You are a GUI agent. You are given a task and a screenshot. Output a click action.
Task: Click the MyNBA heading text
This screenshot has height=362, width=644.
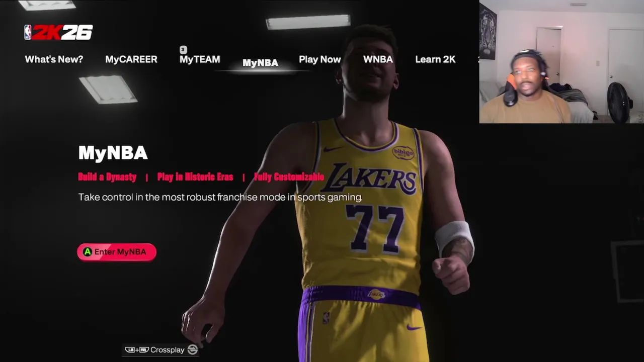click(113, 153)
